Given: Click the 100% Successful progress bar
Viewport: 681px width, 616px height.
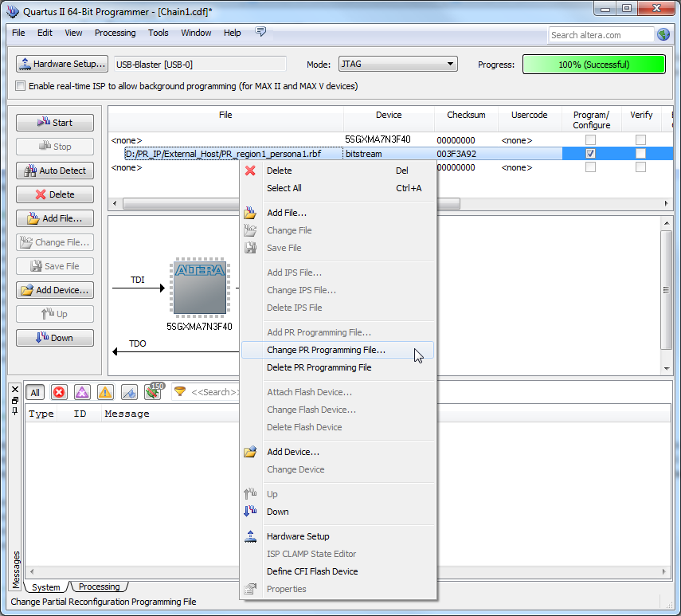Looking at the screenshot, I should (x=593, y=65).
